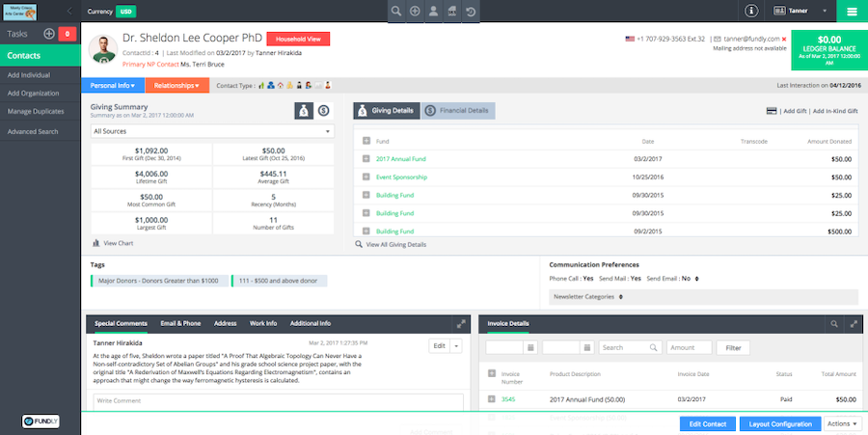Open search in the Invoice Details header

pos(833,324)
